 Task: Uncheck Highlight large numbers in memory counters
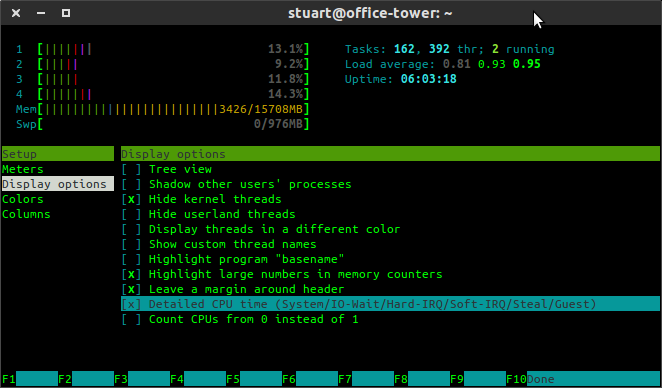(x=131, y=274)
